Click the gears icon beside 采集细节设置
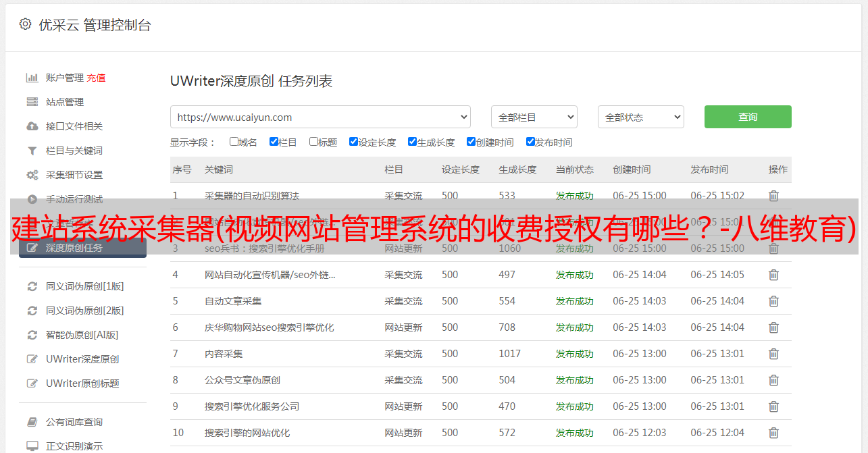868x453 pixels. coord(32,175)
